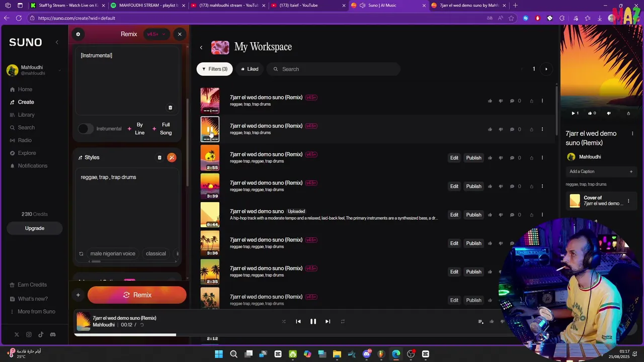Open the 2:55 song thumbnail
The height and width of the screenshot is (362, 644).
[x=210, y=158]
